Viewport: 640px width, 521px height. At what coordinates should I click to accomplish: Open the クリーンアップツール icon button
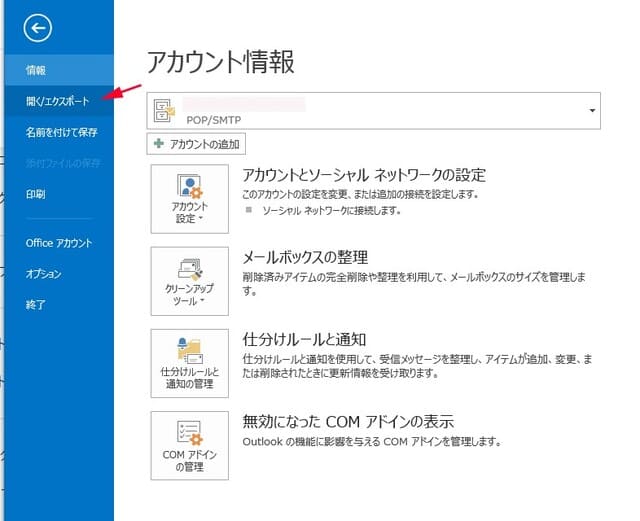tap(190, 281)
